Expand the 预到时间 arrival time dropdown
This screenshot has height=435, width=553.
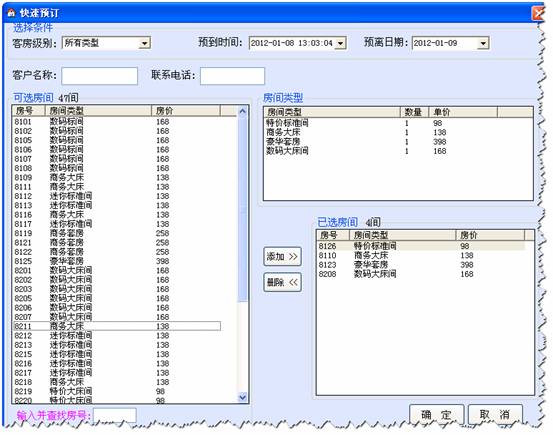click(340, 43)
